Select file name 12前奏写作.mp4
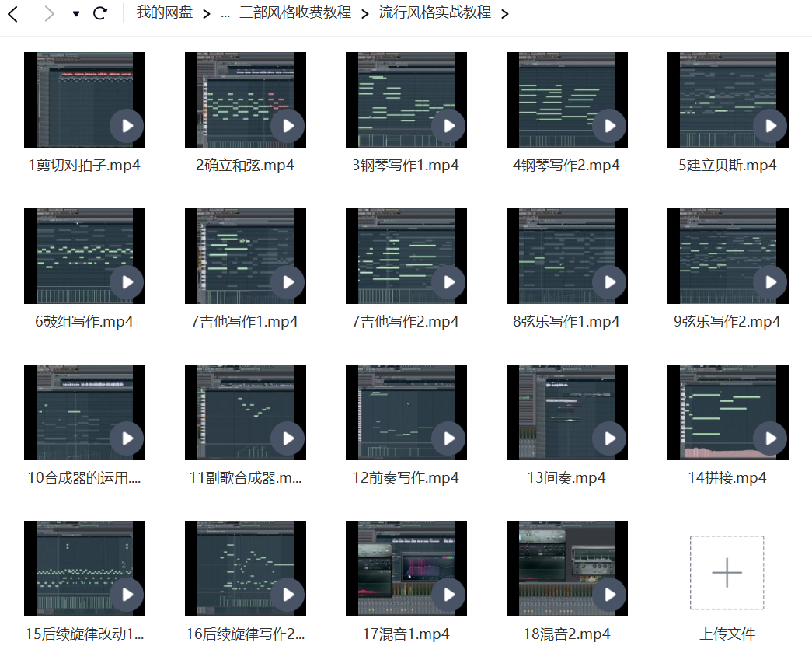 pos(406,478)
